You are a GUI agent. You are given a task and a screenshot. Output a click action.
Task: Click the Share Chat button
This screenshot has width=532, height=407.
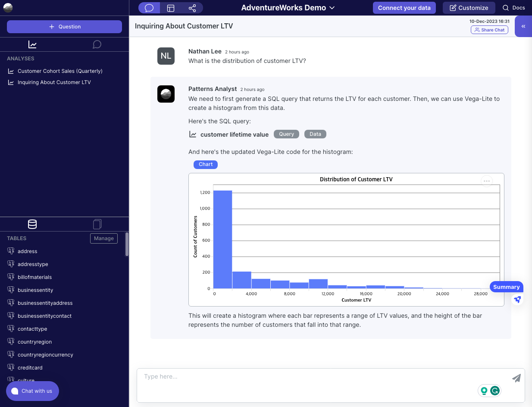click(x=489, y=30)
